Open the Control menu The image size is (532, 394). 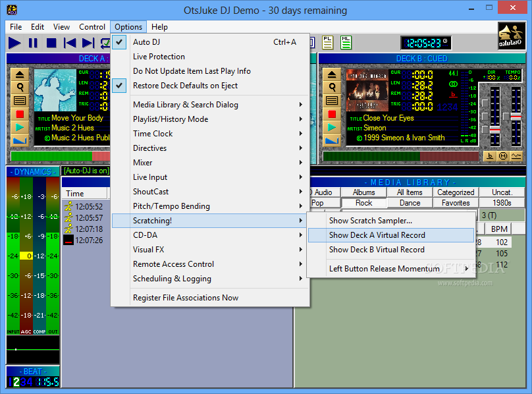click(x=92, y=27)
